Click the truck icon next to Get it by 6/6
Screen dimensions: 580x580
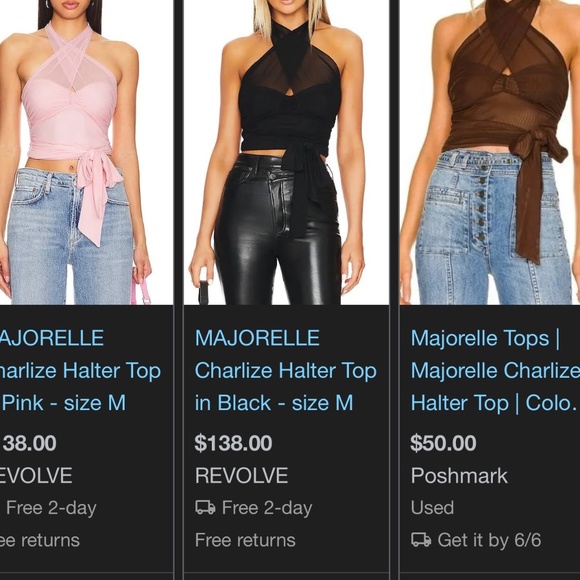click(x=421, y=540)
